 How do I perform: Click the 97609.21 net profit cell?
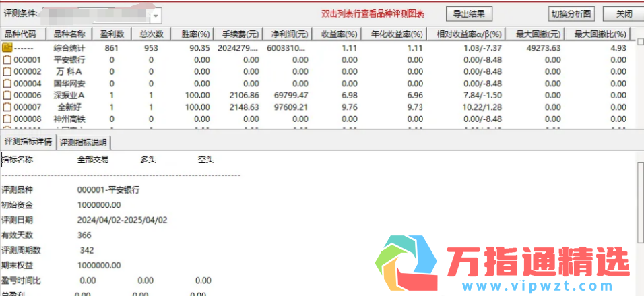point(291,107)
